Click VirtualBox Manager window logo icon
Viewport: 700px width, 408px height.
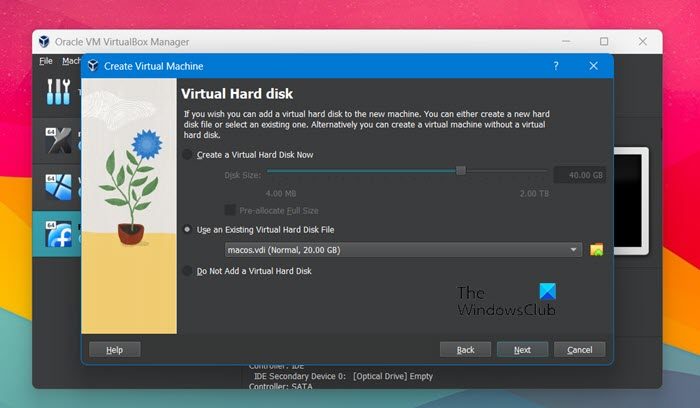coord(44,42)
